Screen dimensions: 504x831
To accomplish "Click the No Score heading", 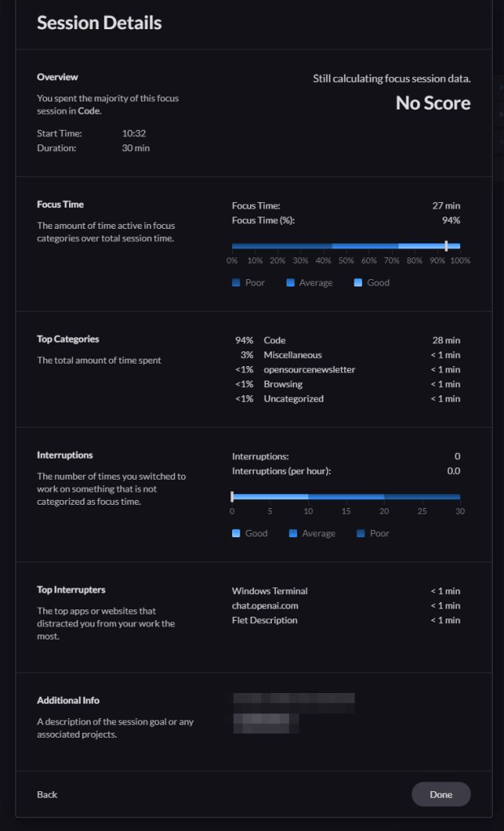I will tap(433, 103).
